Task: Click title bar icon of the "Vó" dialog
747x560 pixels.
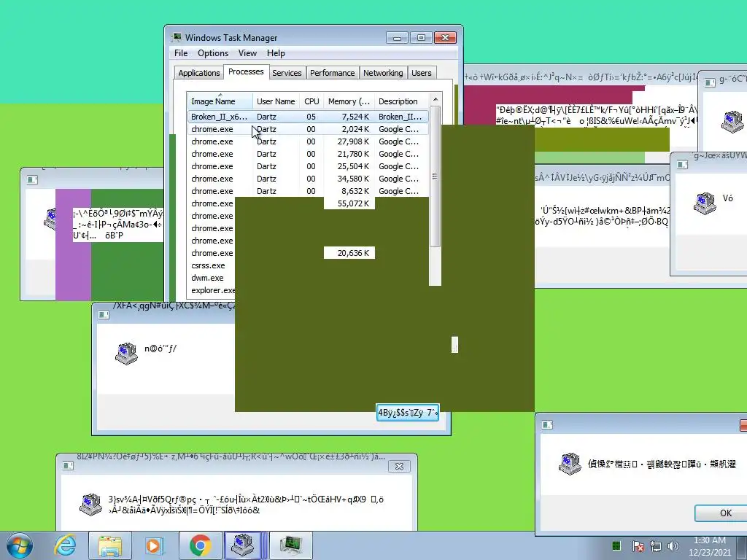Action: point(682,164)
